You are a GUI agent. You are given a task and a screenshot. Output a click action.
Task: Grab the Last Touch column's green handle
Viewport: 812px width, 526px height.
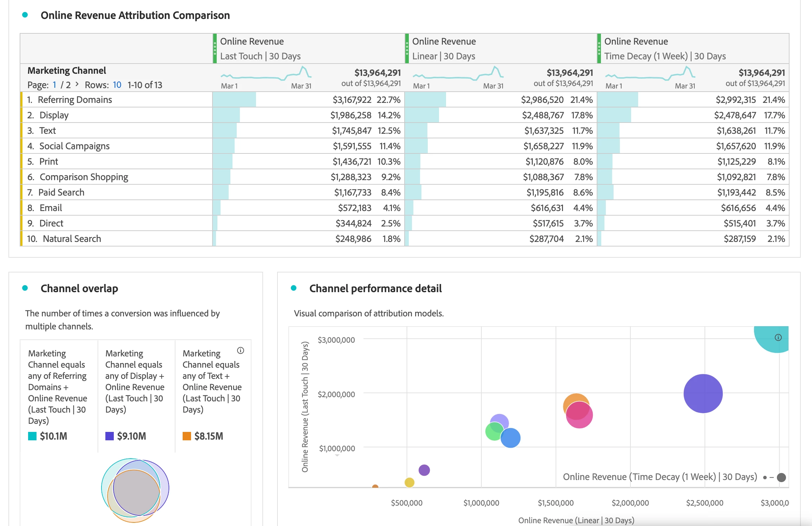215,49
